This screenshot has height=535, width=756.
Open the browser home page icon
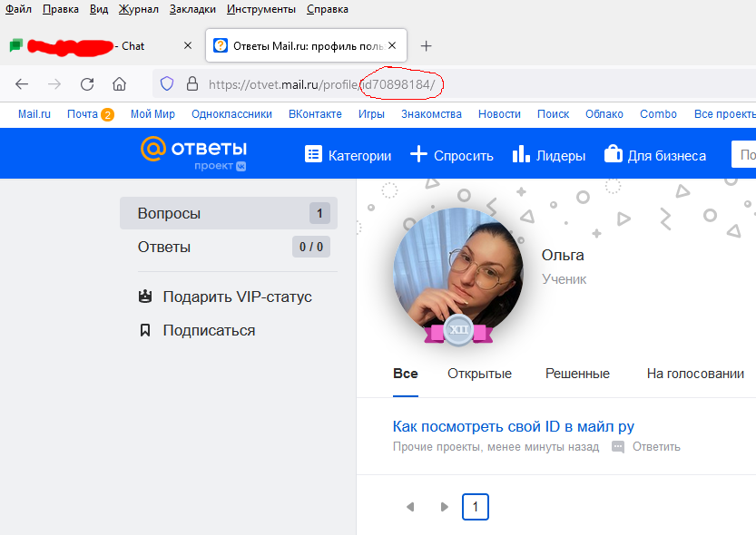[119, 83]
